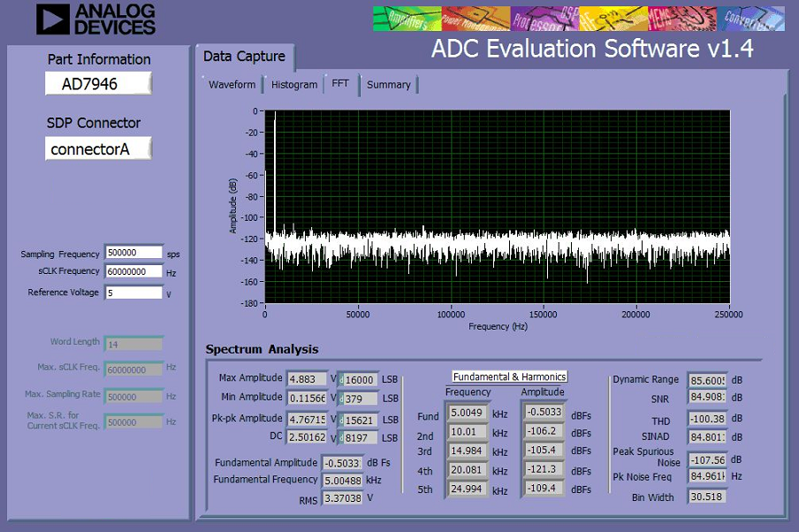Click the Sampling Frequency input field
This screenshot has height=532, width=799.
(134, 253)
